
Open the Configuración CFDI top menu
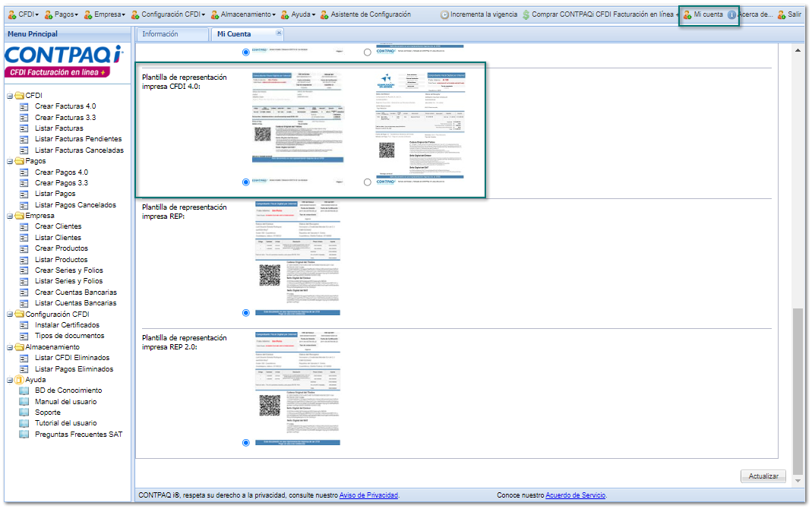169,14
